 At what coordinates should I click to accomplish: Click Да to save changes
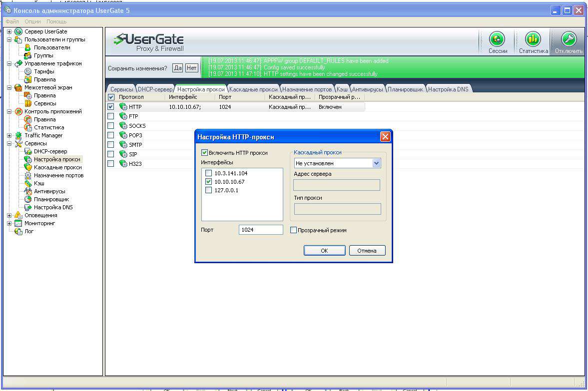coord(178,68)
